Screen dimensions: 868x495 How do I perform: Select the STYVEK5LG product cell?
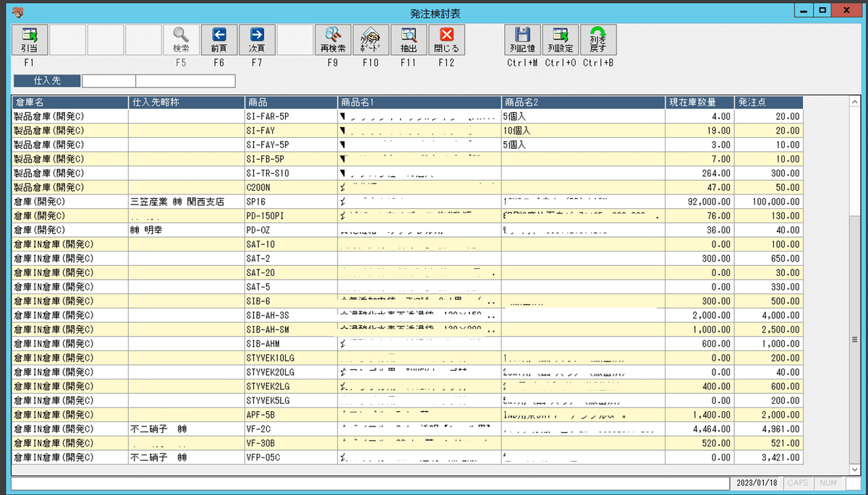[291, 400]
